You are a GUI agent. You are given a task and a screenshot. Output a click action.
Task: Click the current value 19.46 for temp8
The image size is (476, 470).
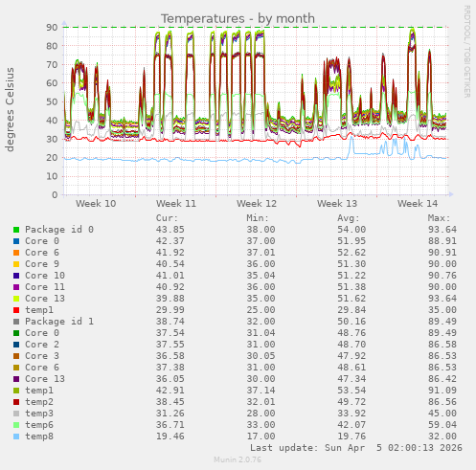[x=170, y=436]
